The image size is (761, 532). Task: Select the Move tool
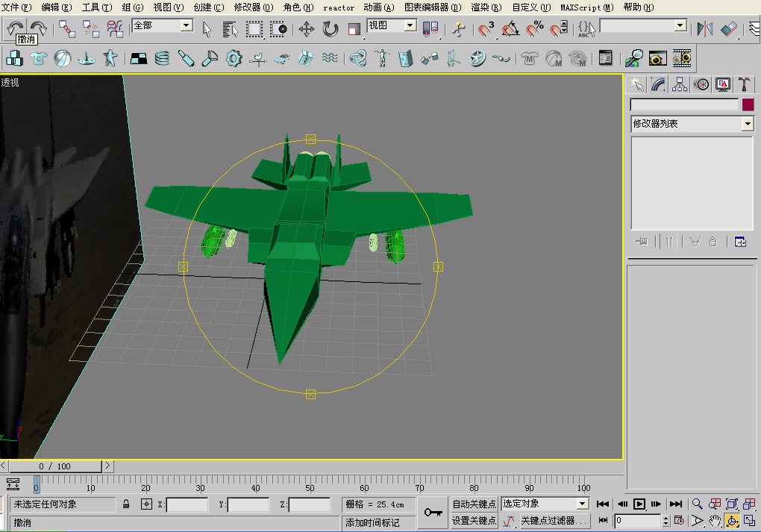(x=306, y=29)
